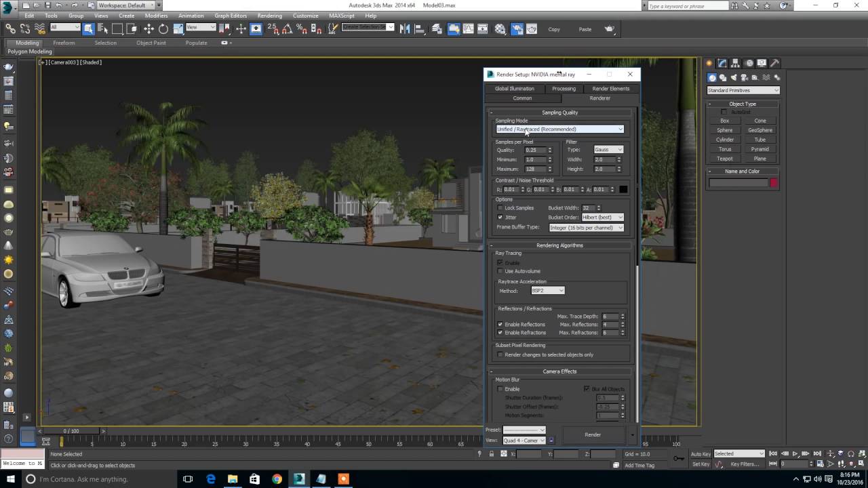Screen dimensions: 868x488
Task: Enable Motion Blur checkbox
Action: coord(500,389)
